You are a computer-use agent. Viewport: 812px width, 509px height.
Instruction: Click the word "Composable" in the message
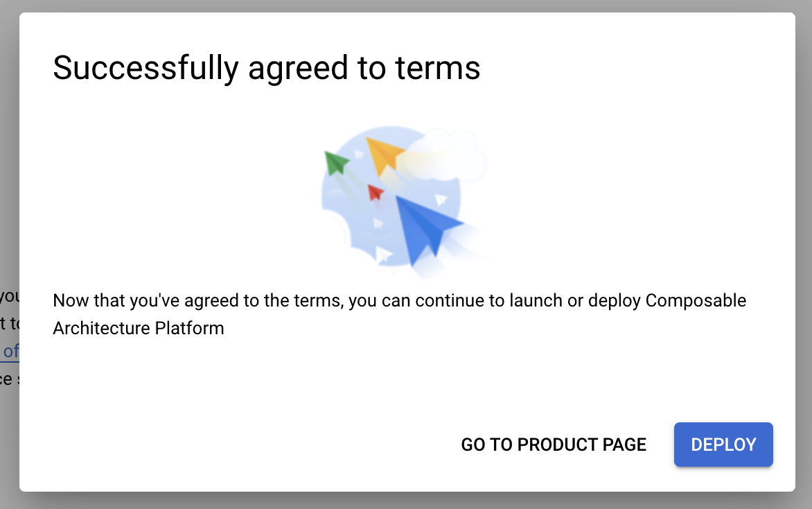(x=696, y=301)
